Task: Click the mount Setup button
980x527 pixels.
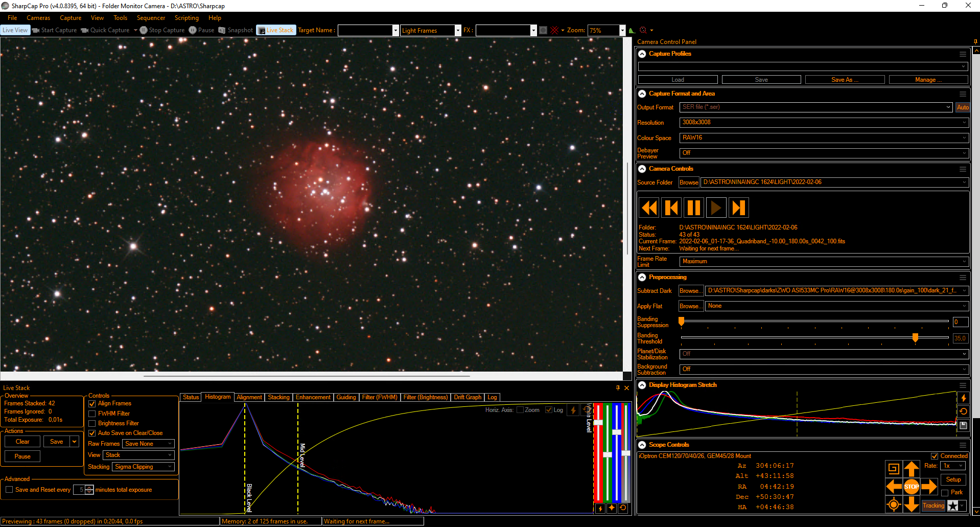Action: [x=953, y=479]
